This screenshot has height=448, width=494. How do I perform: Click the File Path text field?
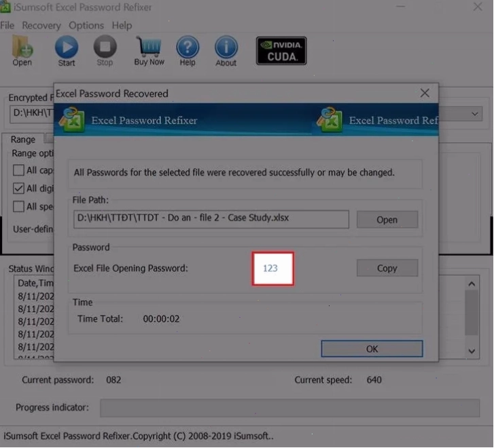click(x=211, y=219)
